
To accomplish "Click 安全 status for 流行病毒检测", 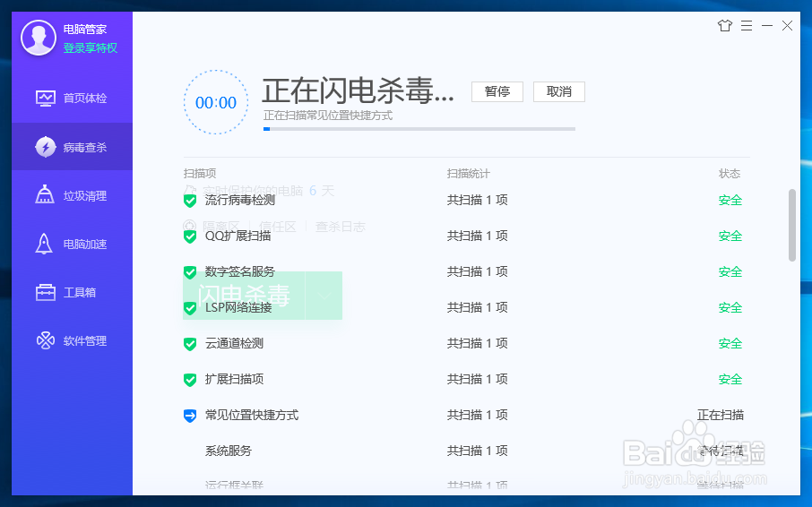I will 730,201.
